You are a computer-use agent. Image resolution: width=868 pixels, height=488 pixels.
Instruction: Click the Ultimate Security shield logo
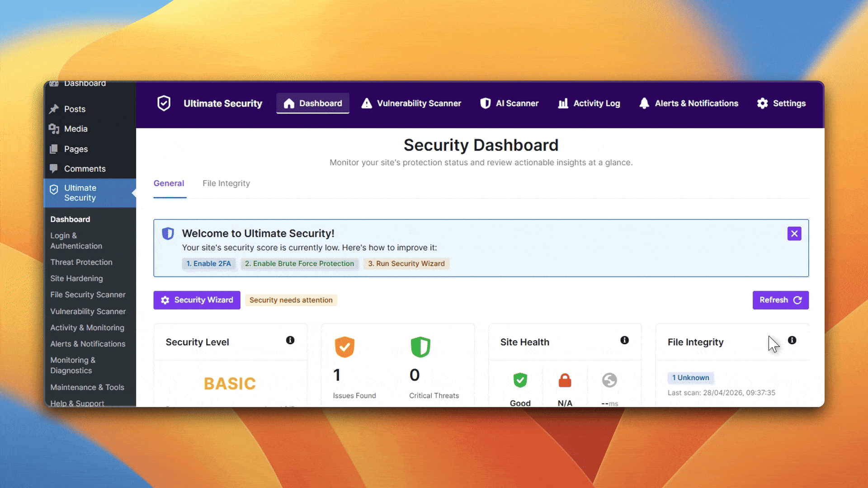click(x=164, y=103)
